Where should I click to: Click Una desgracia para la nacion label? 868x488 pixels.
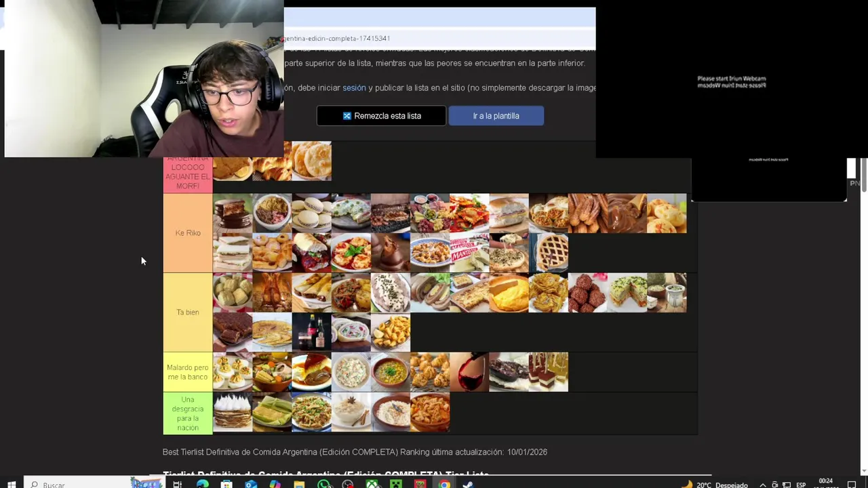pos(188,413)
